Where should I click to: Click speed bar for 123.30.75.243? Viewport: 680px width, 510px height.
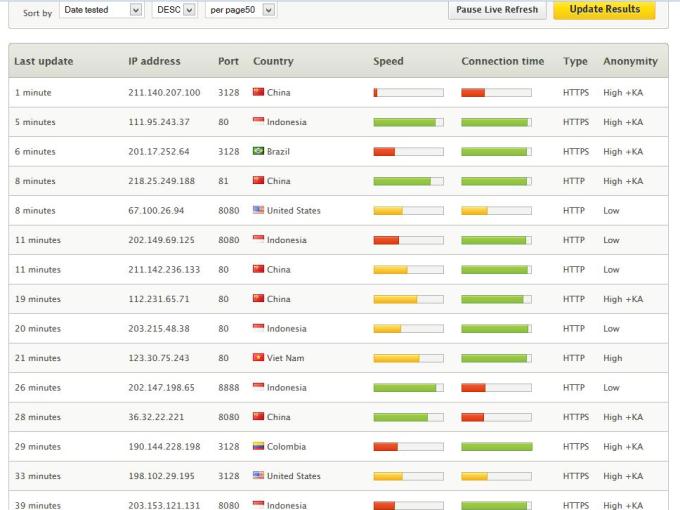coord(409,358)
